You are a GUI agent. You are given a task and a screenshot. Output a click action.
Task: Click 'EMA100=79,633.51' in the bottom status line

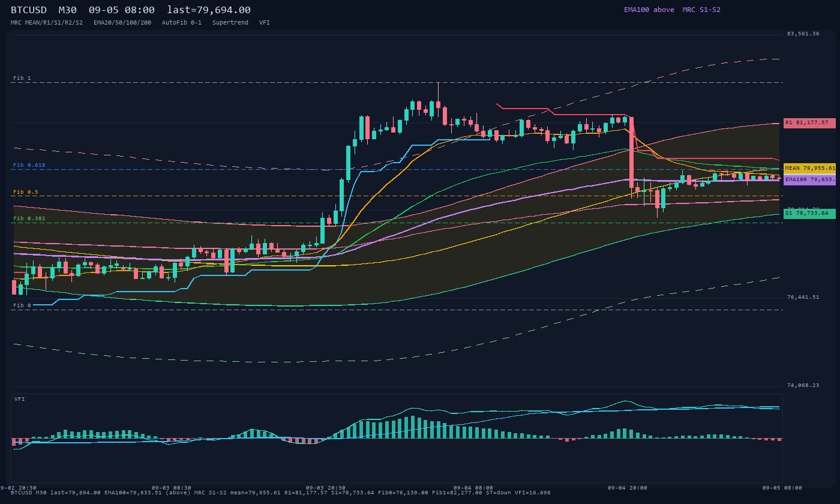tap(134, 493)
